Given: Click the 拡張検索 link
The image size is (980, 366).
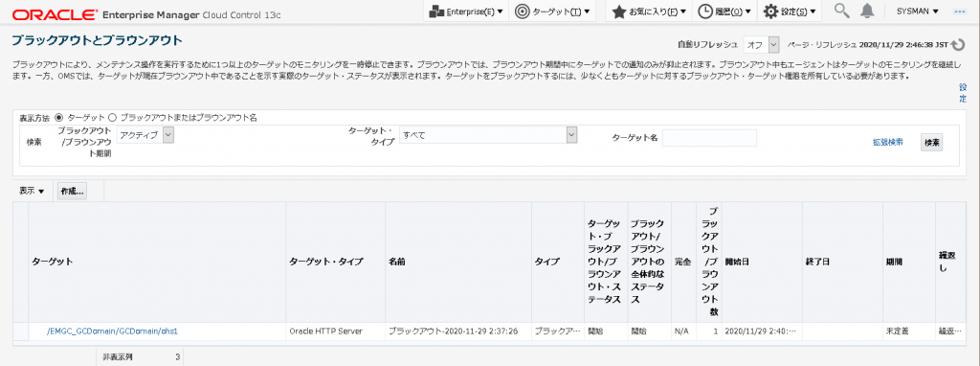Looking at the screenshot, I should 887,142.
